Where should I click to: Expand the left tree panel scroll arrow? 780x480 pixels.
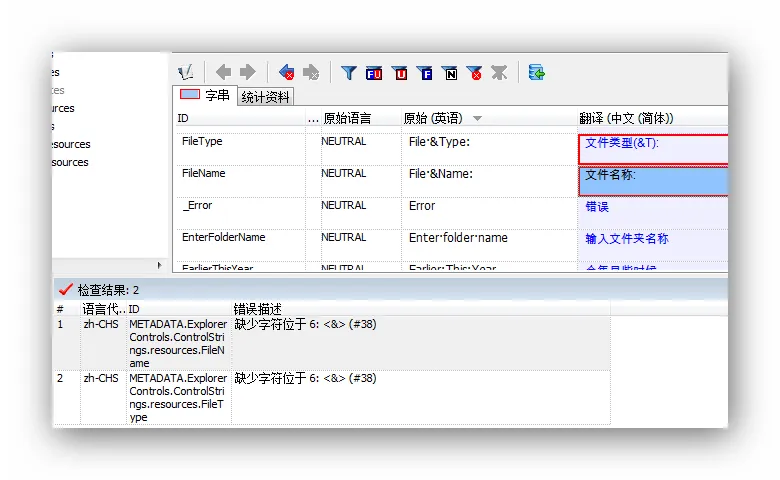[x=160, y=265]
